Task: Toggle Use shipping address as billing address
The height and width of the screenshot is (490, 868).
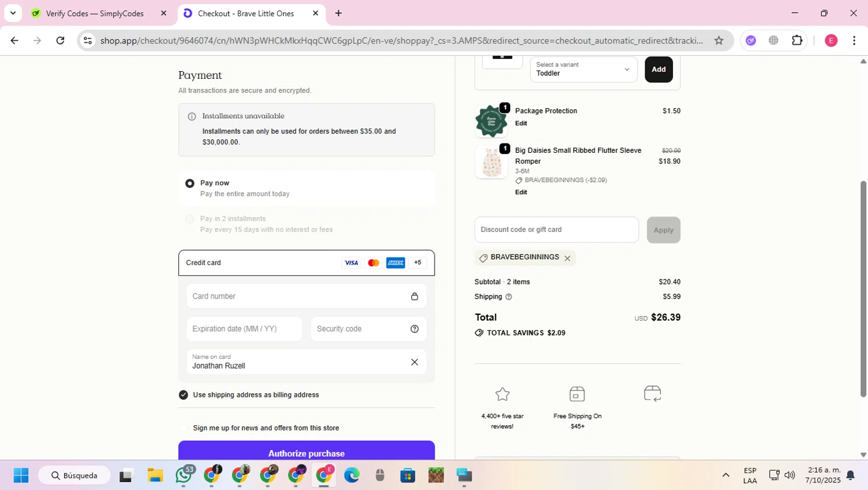Action: (183, 395)
